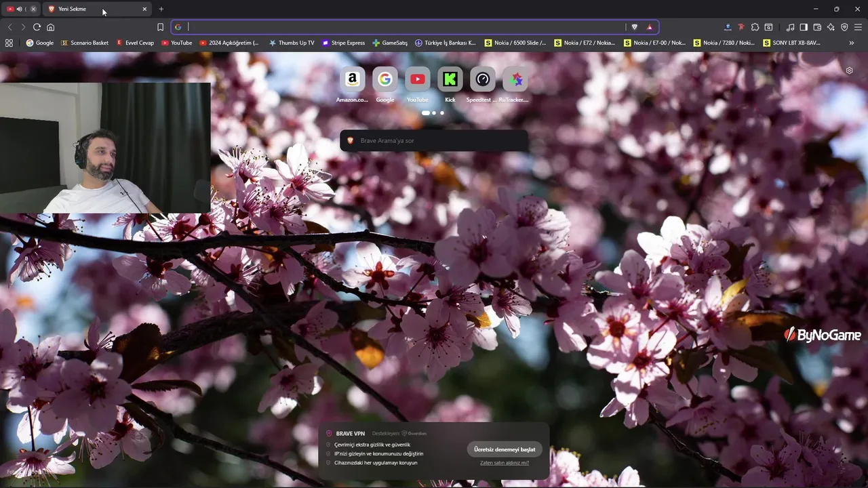Open the Kick top site tile
Viewport: 868px width, 488px height.
click(450, 85)
